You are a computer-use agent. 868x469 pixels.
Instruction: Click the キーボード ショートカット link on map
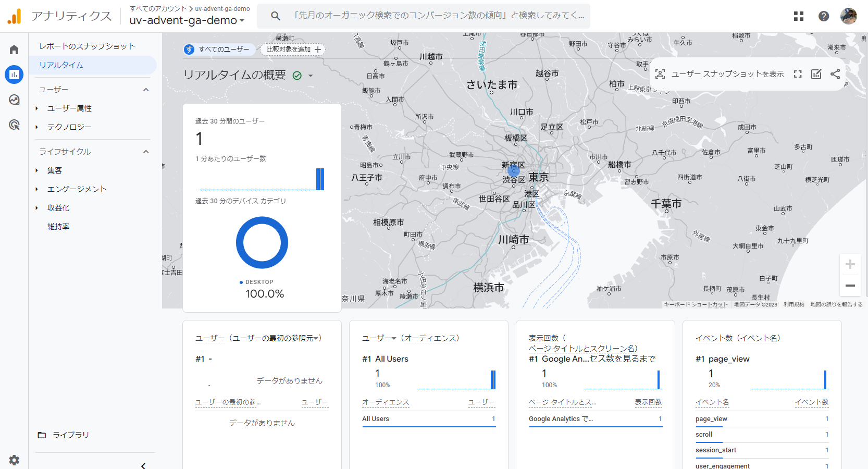(696, 305)
